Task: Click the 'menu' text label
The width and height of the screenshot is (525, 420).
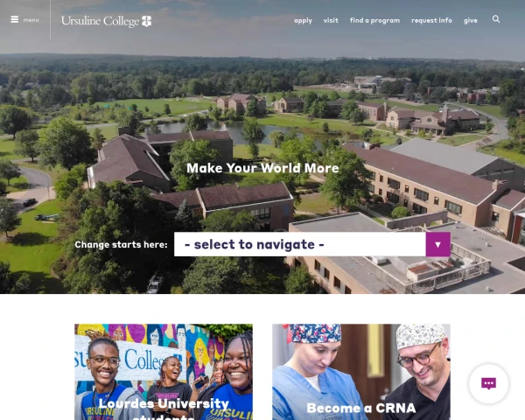Action: click(31, 20)
